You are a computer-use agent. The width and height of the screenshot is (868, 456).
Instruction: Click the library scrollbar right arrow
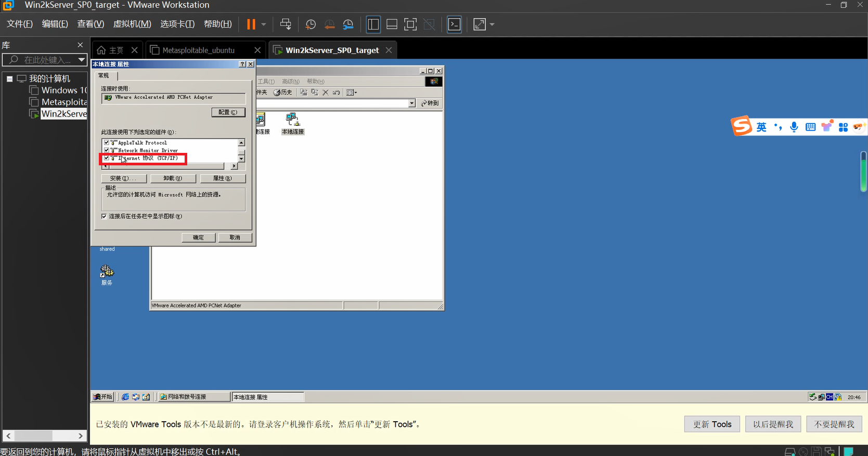pos(81,436)
